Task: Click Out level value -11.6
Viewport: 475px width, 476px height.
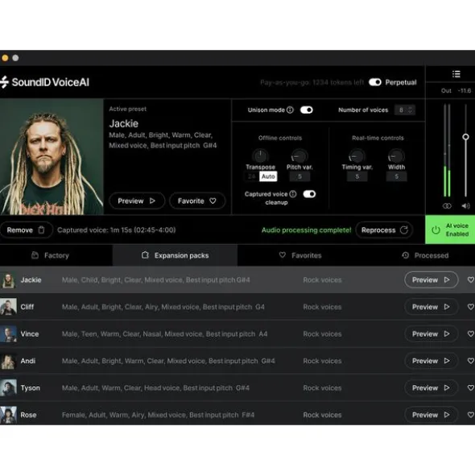Action: click(464, 90)
